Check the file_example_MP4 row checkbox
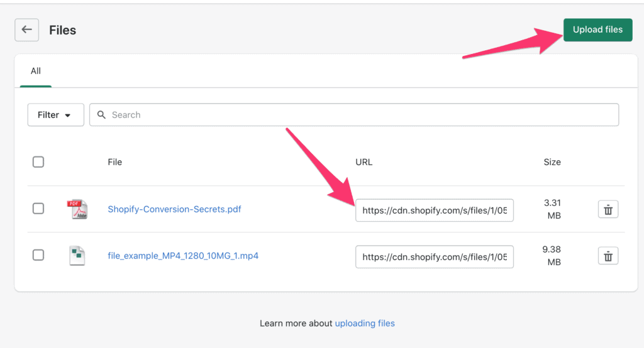 pyautogui.click(x=38, y=255)
